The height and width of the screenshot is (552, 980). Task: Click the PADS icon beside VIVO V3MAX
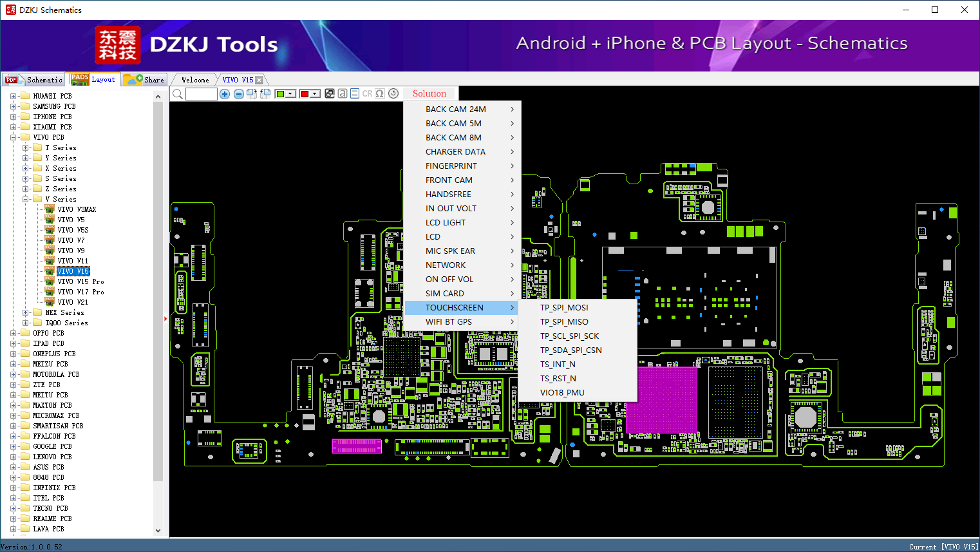(50, 209)
